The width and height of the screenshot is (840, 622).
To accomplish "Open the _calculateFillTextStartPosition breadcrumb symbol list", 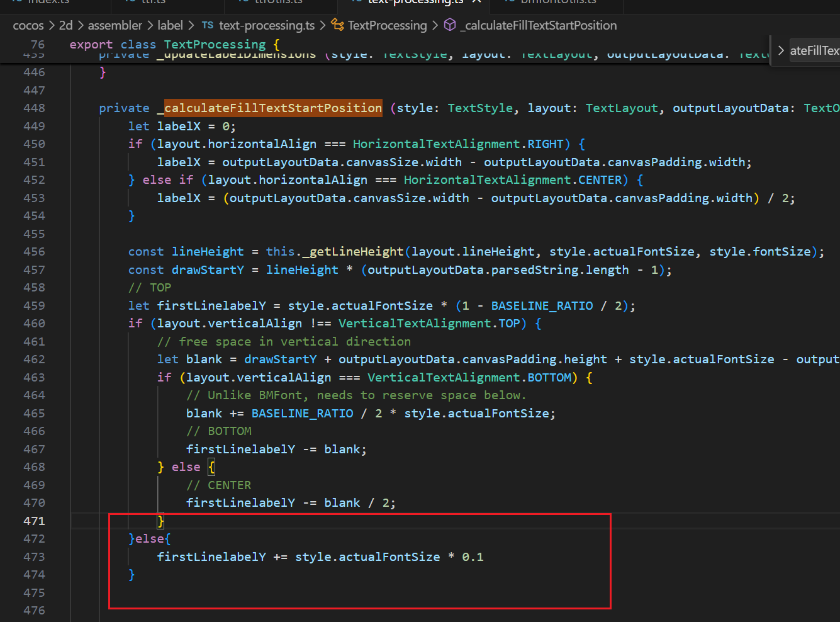I will coord(539,25).
